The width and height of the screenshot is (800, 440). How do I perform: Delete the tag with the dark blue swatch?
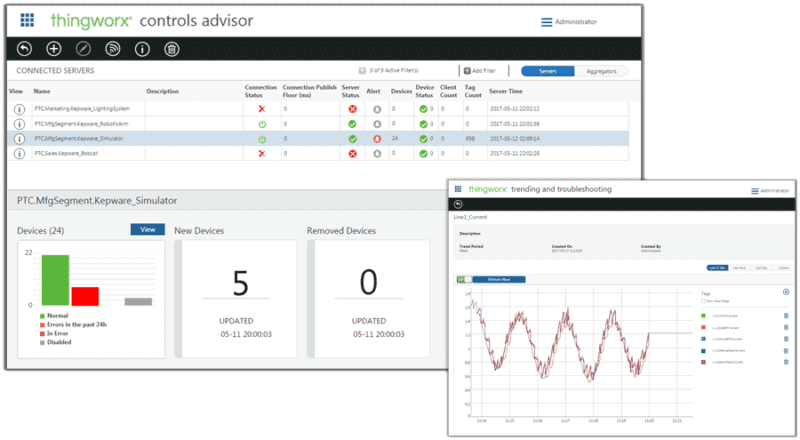point(786,351)
